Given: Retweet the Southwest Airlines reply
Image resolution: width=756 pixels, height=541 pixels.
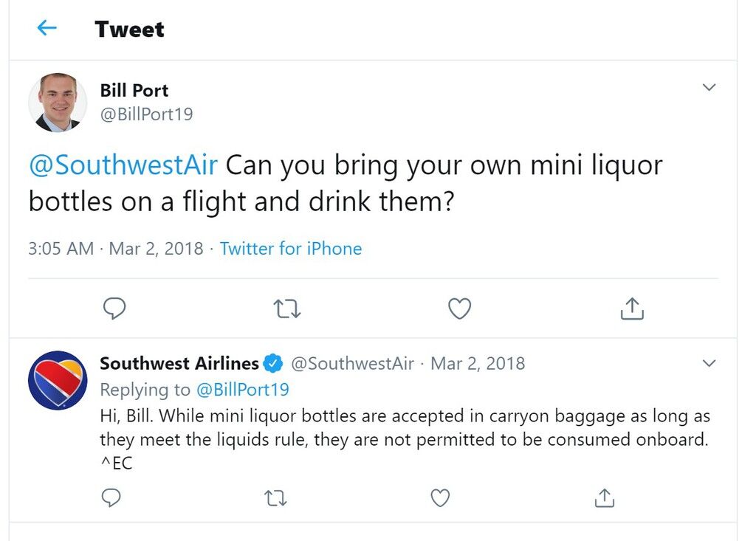Looking at the screenshot, I should [276, 497].
